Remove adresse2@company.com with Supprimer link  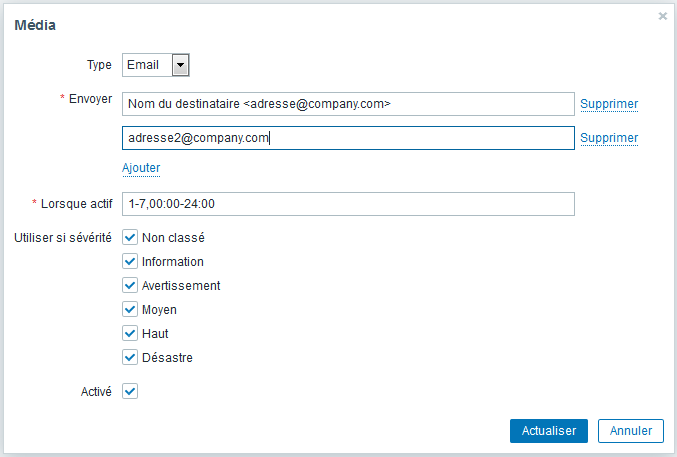(x=609, y=138)
